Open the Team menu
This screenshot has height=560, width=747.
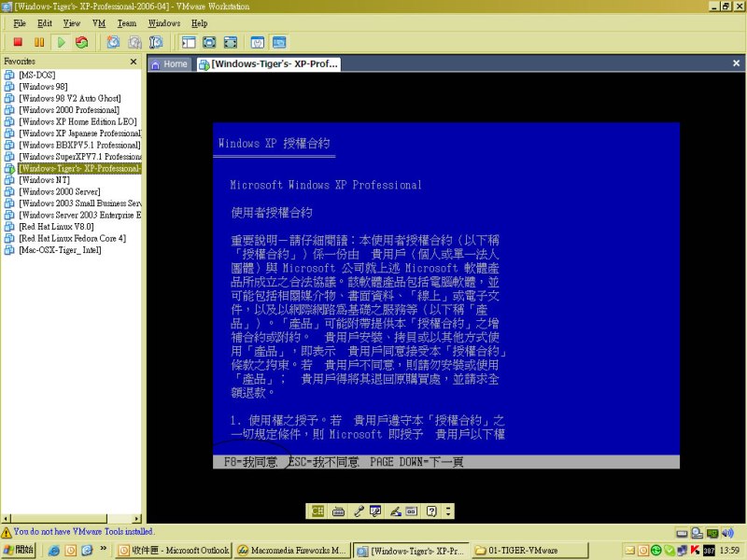[x=127, y=23]
